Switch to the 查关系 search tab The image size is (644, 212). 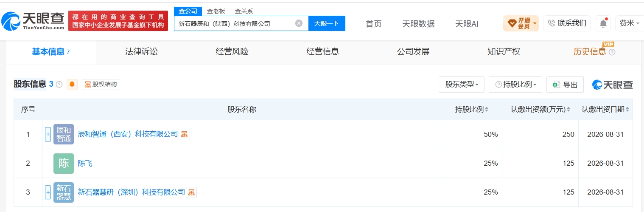pyautogui.click(x=244, y=11)
